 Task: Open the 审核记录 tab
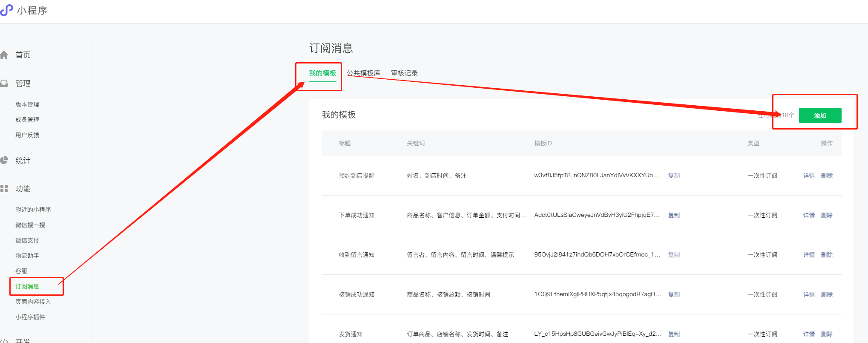(x=404, y=73)
